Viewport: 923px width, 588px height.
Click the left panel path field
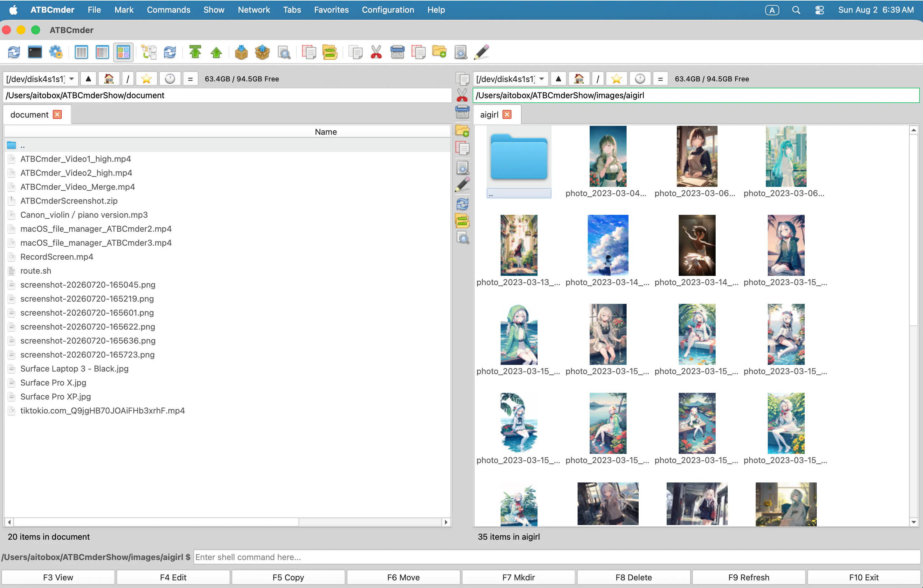pyautogui.click(x=227, y=95)
